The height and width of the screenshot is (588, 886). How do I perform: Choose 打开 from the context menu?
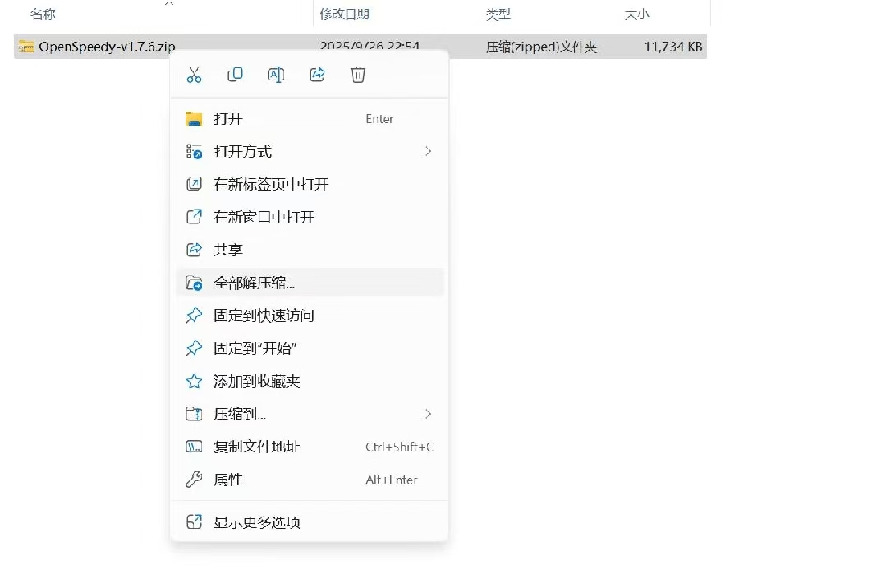(228, 118)
